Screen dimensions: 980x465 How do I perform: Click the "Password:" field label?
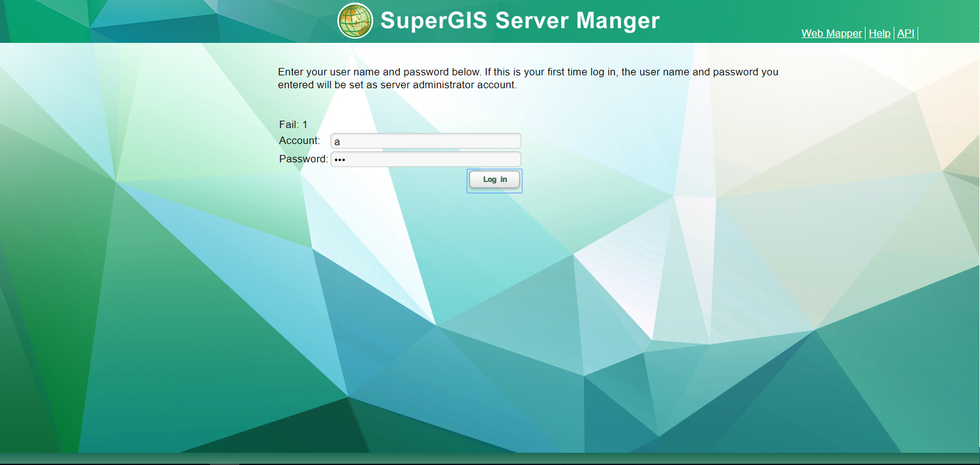tap(303, 159)
